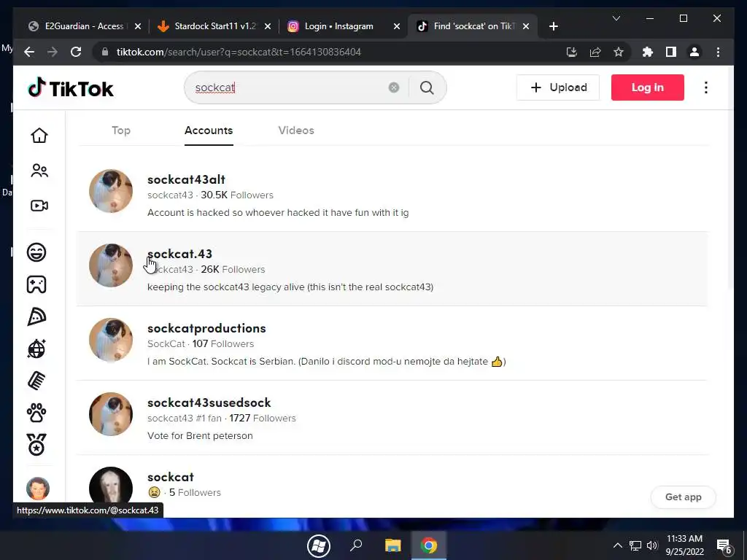Image resolution: width=747 pixels, height=560 pixels.
Task: Click the page vertical scrollbar
Action: pos(731,200)
